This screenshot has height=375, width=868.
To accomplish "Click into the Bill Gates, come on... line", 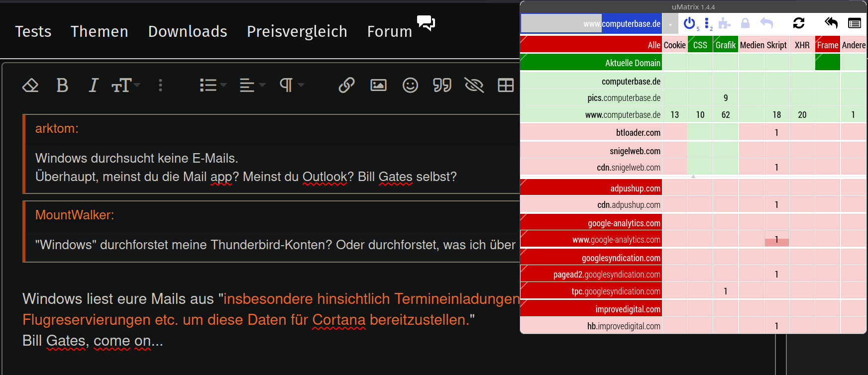I will [x=93, y=341].
